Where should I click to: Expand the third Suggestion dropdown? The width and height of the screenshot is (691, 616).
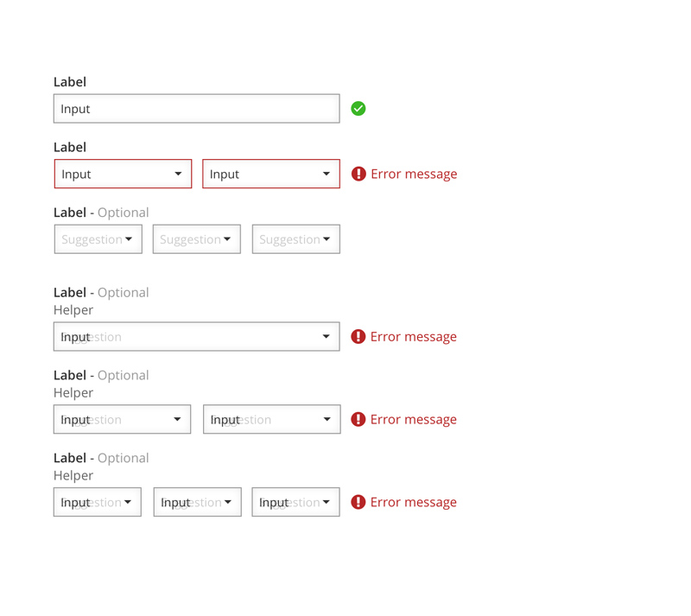[295, 239]
